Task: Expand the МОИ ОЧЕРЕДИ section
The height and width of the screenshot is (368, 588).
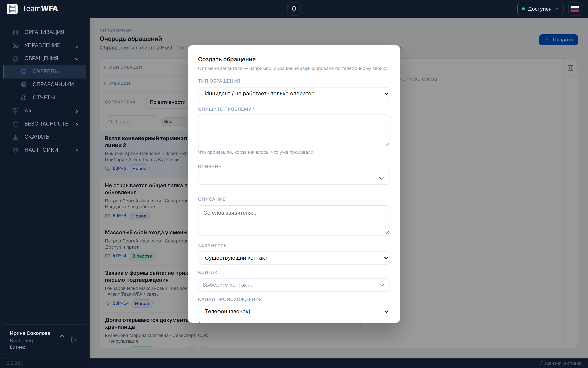Action: point(123,67)
